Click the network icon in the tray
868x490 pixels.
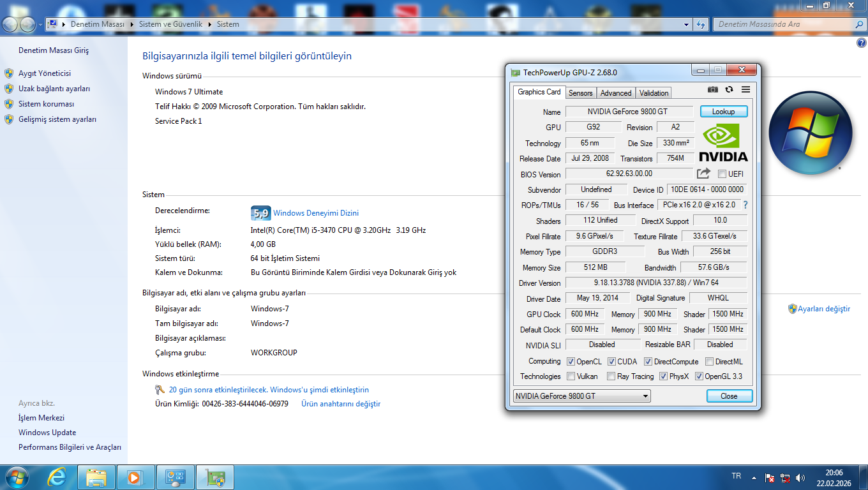(x=785, y=477)
